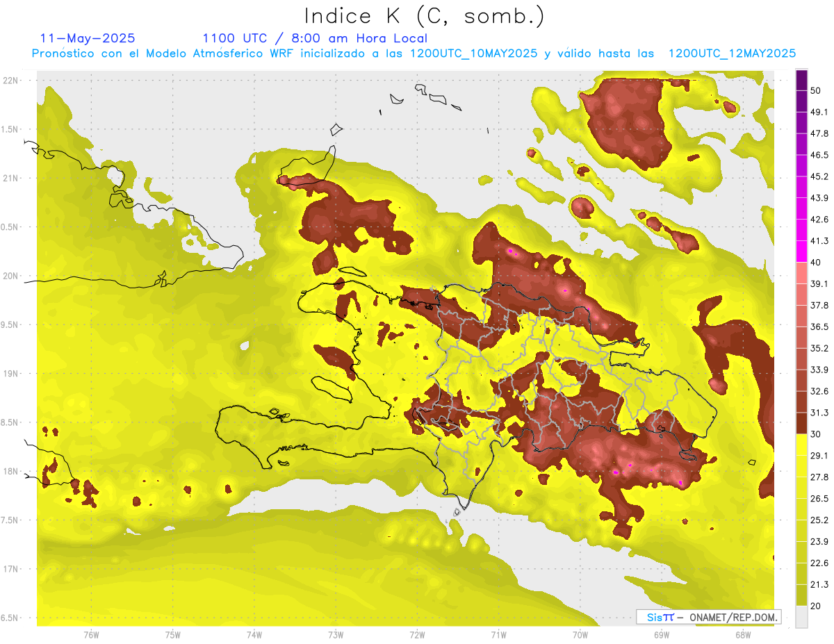Click the 75W longitude label
Image resolution: width=834 pixels, height=644 pixels.
[x=173, y=634]
